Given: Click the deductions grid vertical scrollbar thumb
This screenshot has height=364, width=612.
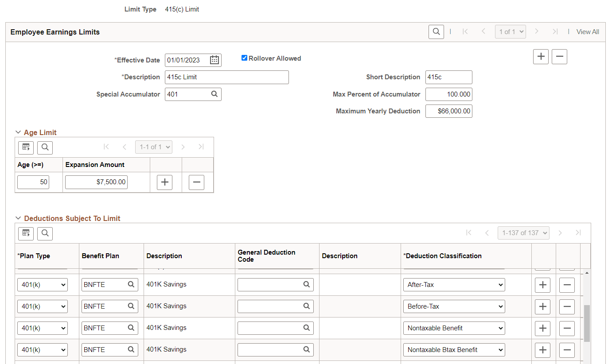Looking at the screenshot, I should [x=587, y=323].
